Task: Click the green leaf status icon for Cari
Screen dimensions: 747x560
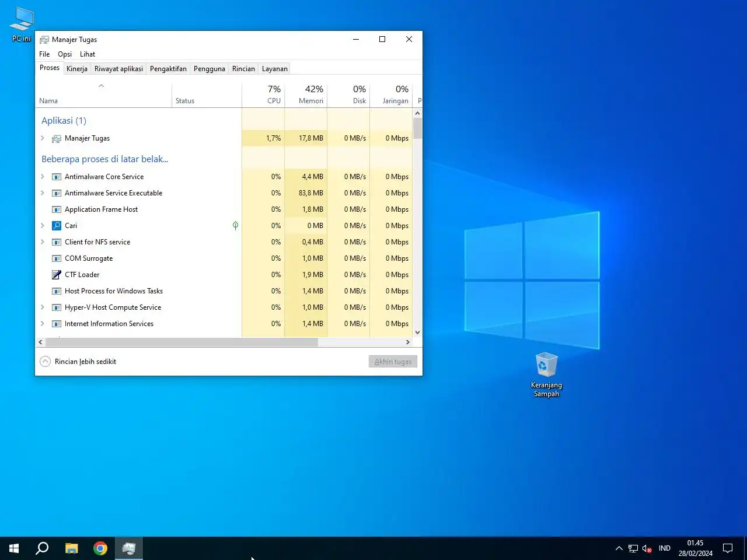Action: tap(235, 226)
